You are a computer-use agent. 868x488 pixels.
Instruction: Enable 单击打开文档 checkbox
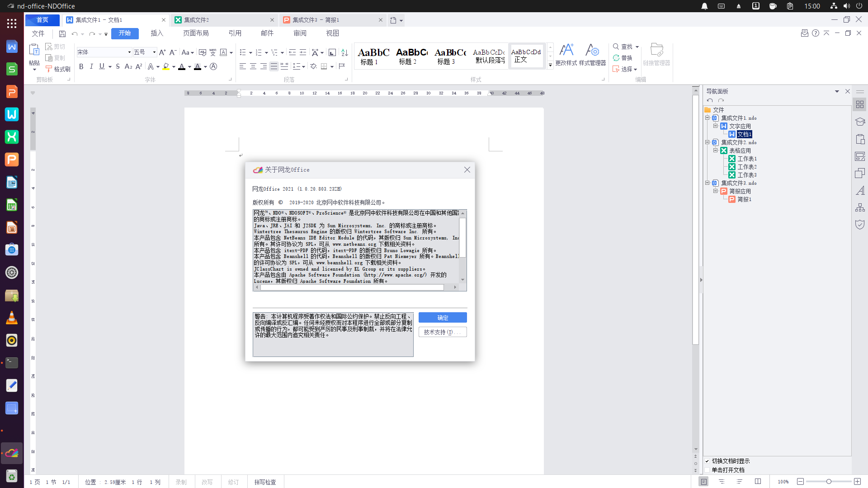[708, 470]
